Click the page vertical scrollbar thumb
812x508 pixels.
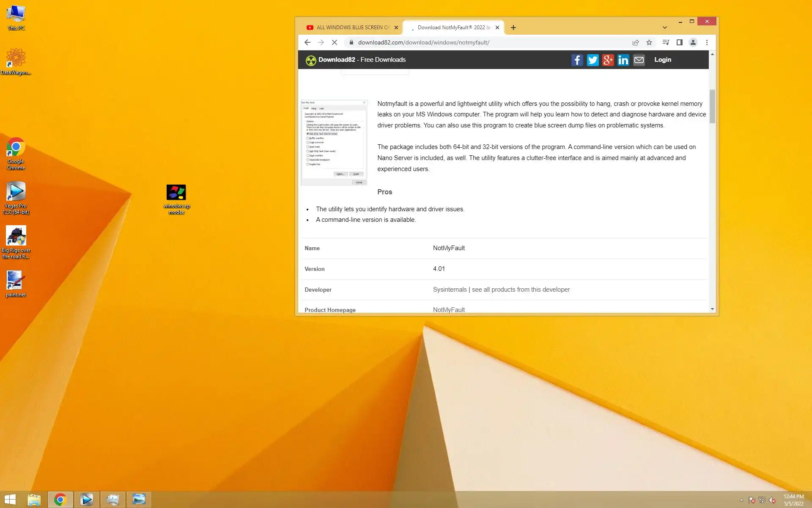click(712, 106)
